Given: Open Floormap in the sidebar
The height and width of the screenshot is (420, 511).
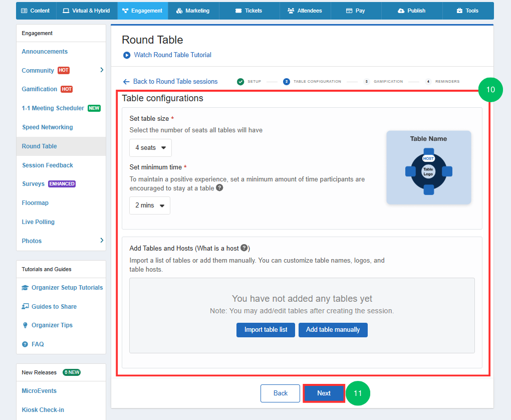Looking at the screenshot, I should [x=35, y=203].
